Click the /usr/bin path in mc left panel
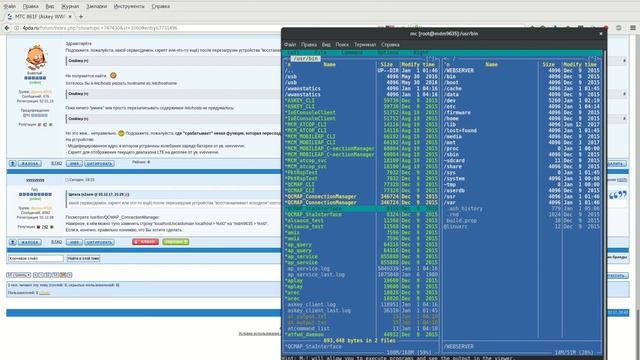The height and width of the screenshot is (360, 640). click(306, 59)
